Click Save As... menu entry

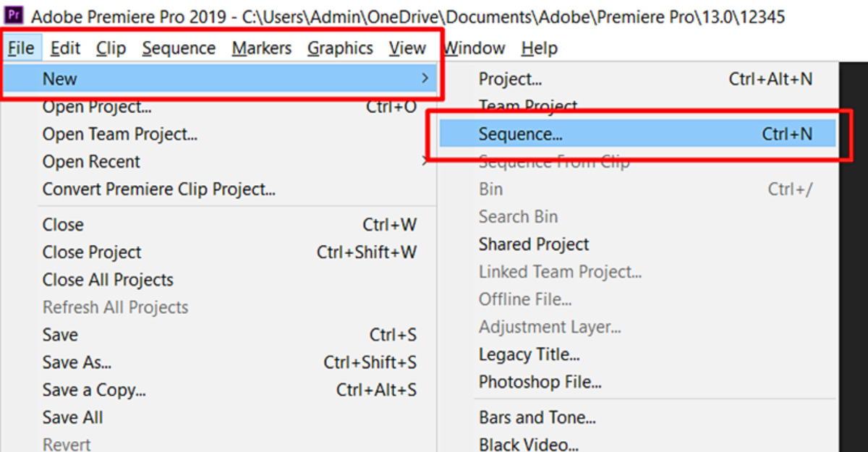click(x=77, y=362)
